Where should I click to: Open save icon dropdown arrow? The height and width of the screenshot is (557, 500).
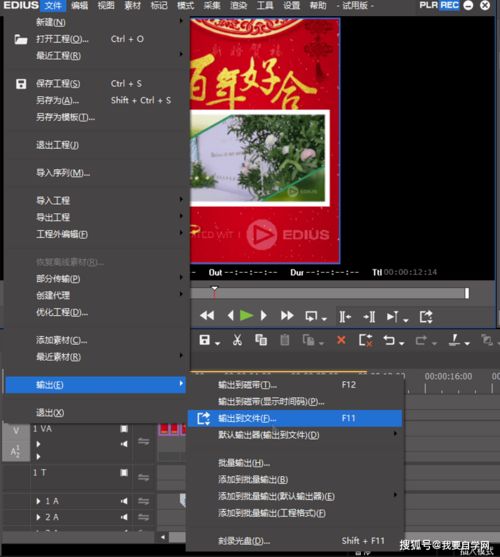pyautogui.click(x=218, y=343)
